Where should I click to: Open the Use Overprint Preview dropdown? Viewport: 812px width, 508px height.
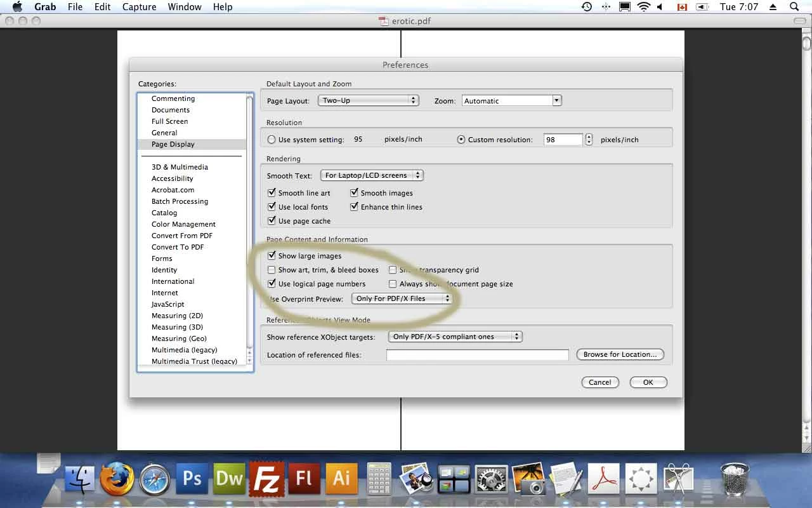coord(402,298)
